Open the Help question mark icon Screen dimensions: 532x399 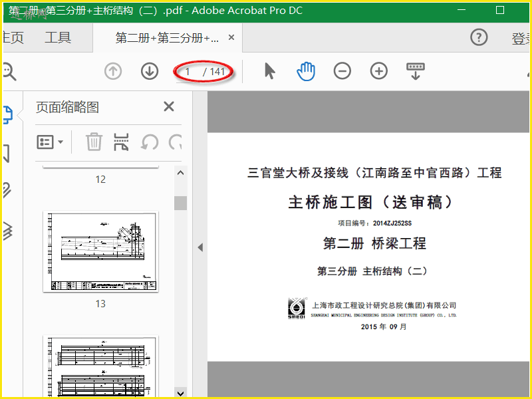pyautogui.click(x=479, y=37)
